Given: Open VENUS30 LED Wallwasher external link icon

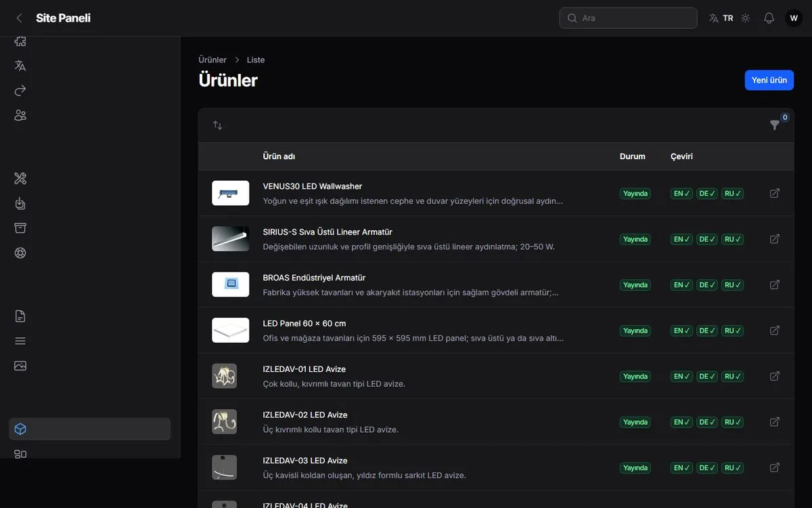Looking at the screenshot, I should [775, 193].
